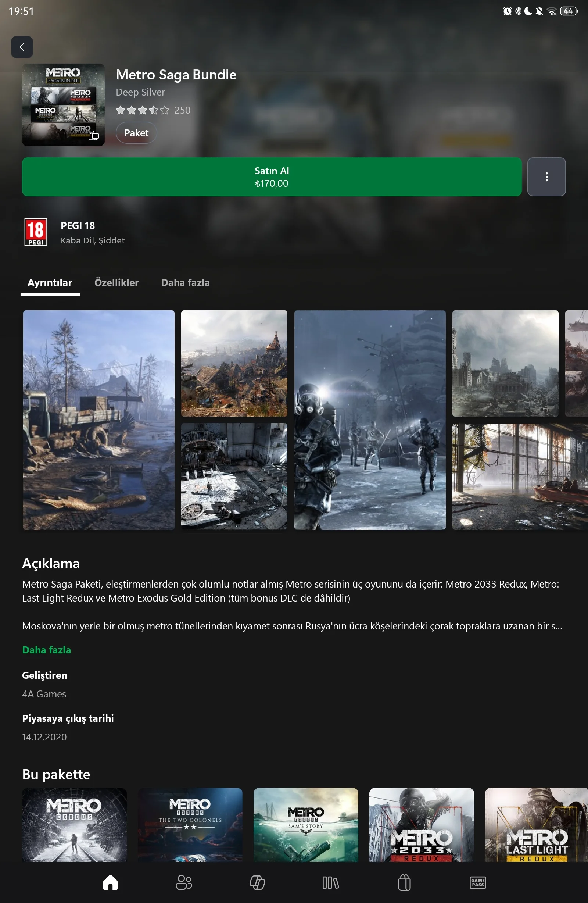Open the three-dot more options menu
The height and width of the screenshot is (903, 588).
[x=546, y=177]
